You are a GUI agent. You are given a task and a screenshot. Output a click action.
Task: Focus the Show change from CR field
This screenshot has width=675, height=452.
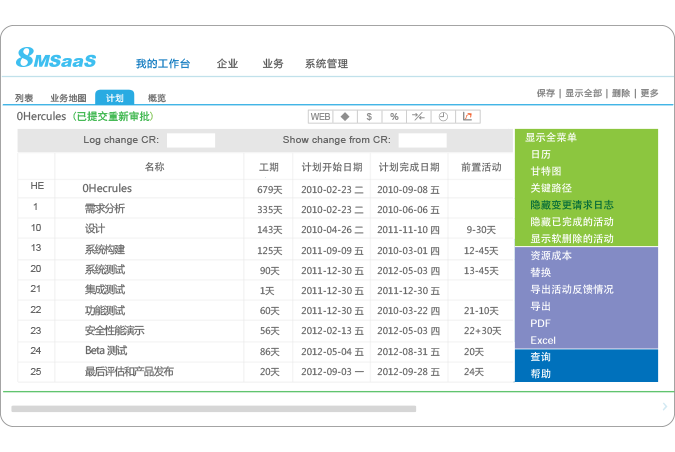(422, 140)
